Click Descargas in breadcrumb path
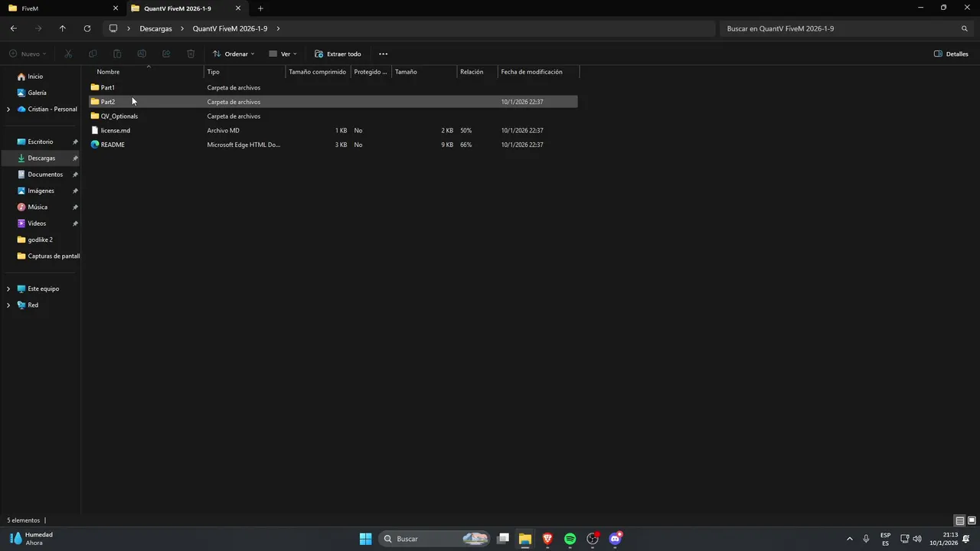Image resolution: width=980 pixels, height=551 pixels. pyautogui.click(x=155, y=28)
